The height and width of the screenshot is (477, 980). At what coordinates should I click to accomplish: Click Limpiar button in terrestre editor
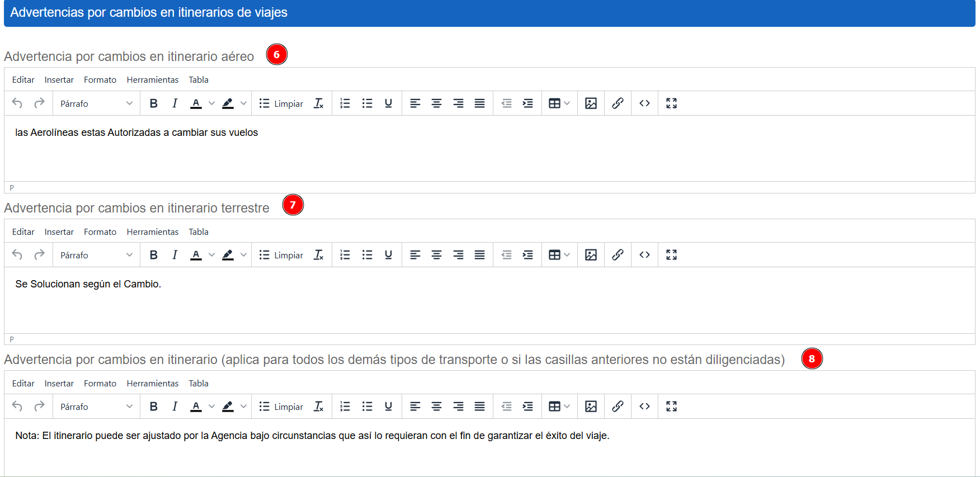coord(281,255)
